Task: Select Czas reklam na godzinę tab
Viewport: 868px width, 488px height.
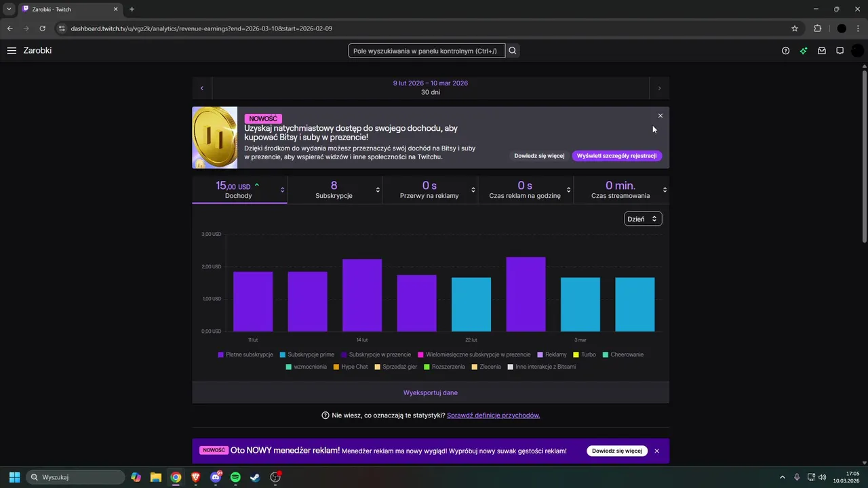Action: tap(526, 190)
